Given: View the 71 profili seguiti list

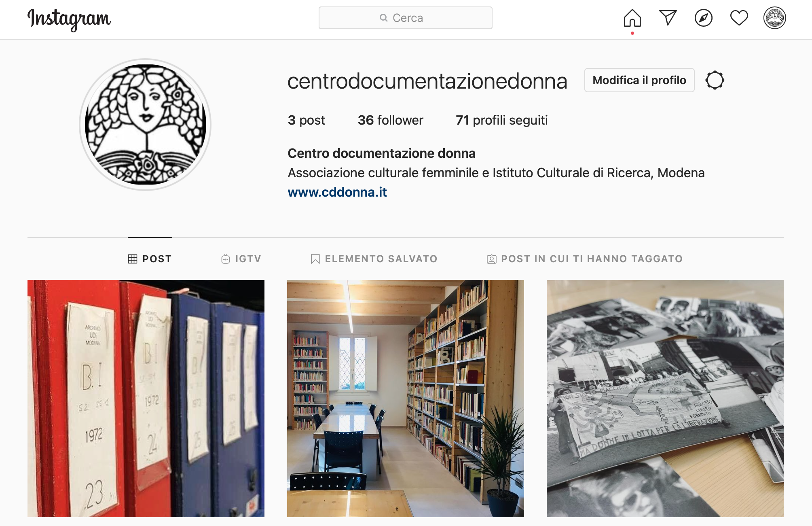Looking at the screenshot, I should 502,120.
